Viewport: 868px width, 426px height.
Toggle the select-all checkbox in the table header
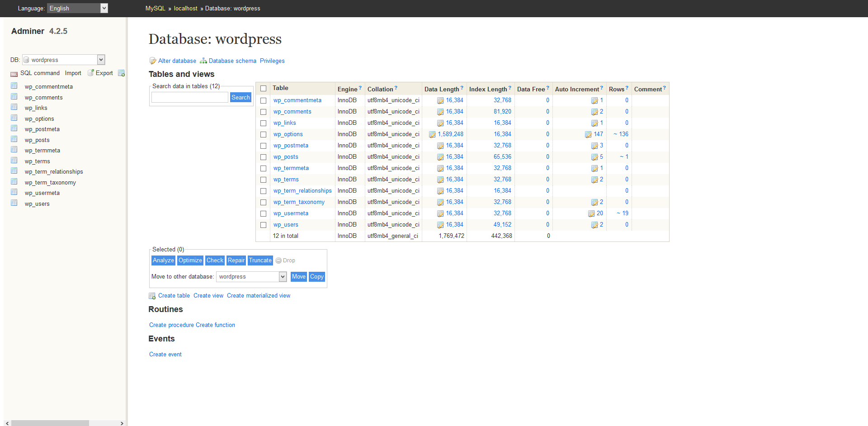264,89
